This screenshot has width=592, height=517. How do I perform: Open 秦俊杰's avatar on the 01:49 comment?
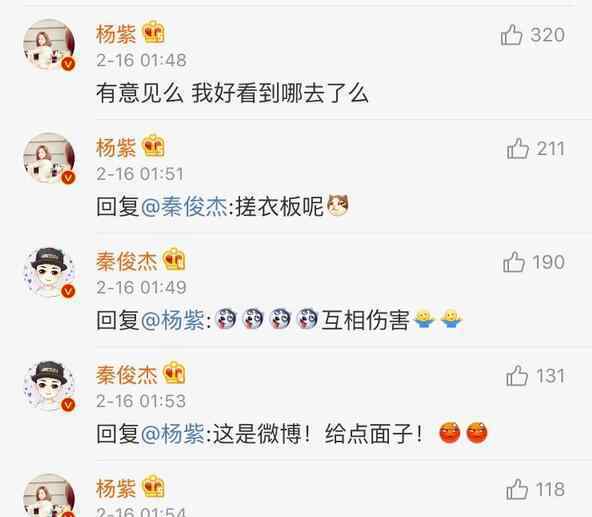(x=49, y=272)
